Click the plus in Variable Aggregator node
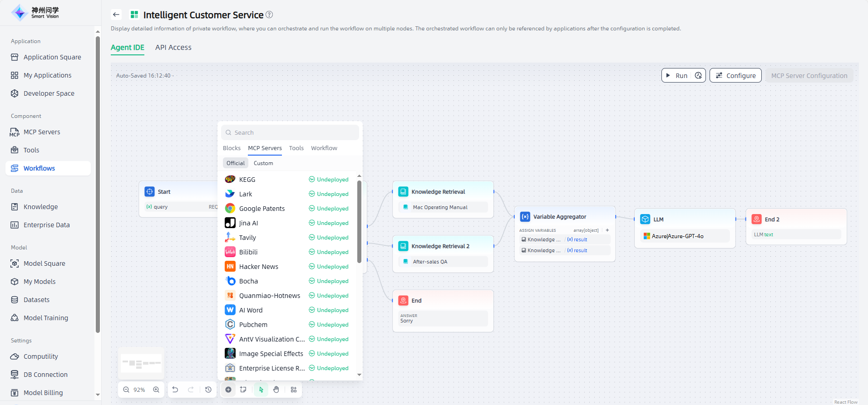Image resolution: width=868 pixels, height=405 pixels. coord(607,230)
